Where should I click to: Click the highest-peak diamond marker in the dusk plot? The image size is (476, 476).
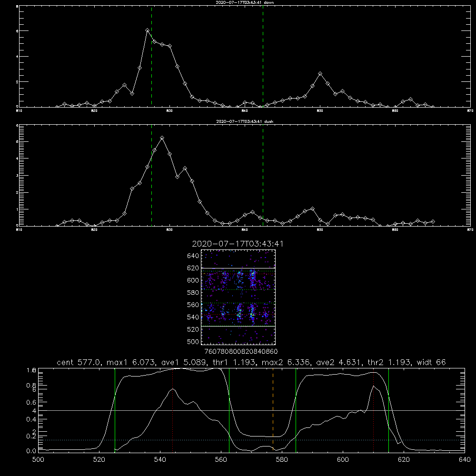point(162,138)
